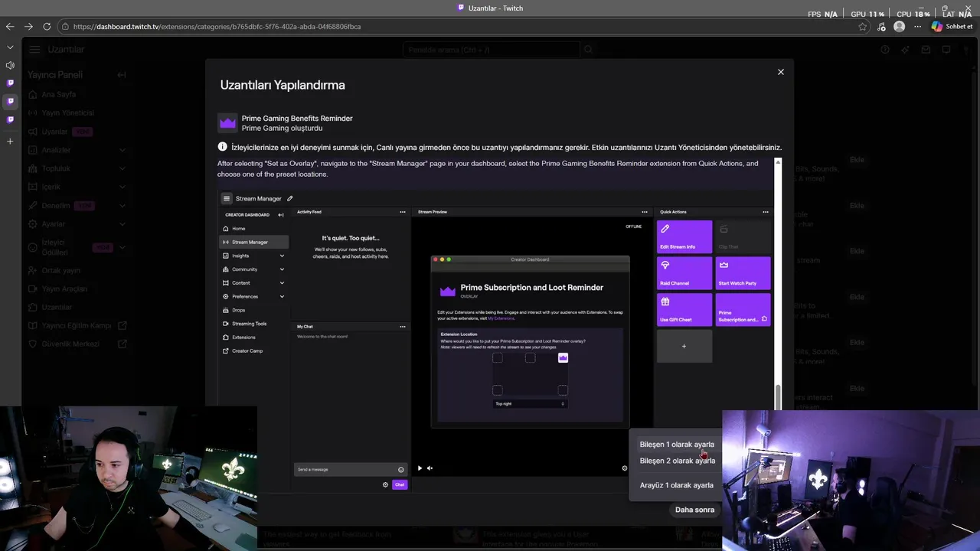Screen dimensions: 980x551
Task: Open the Copilot Sohbet et button
Action: 952,26
